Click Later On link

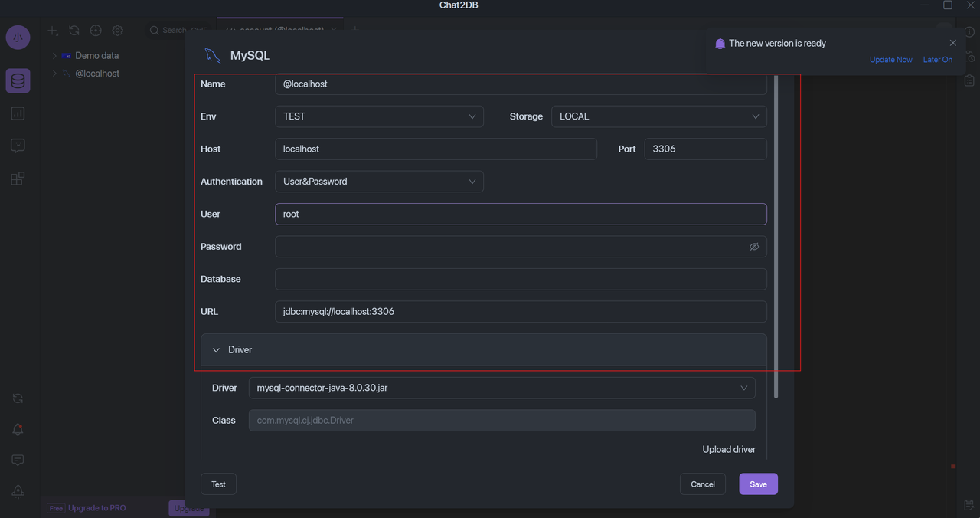tap(938, 60)
